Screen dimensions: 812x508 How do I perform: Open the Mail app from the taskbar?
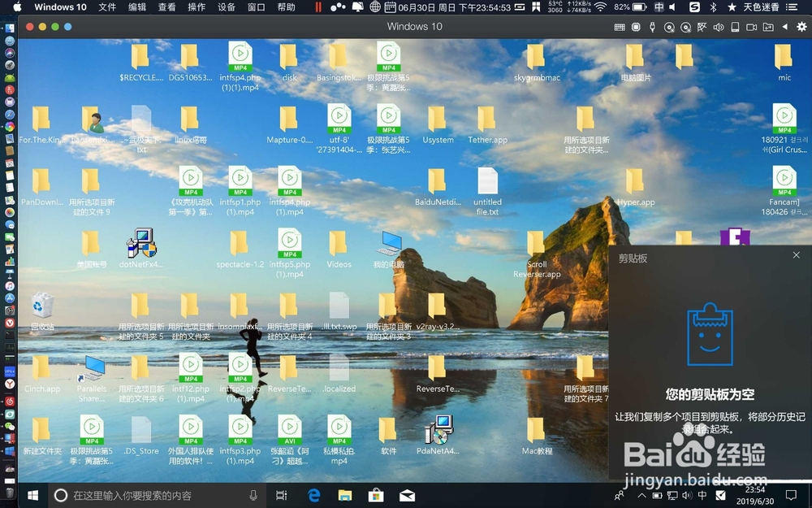point(407,496)
